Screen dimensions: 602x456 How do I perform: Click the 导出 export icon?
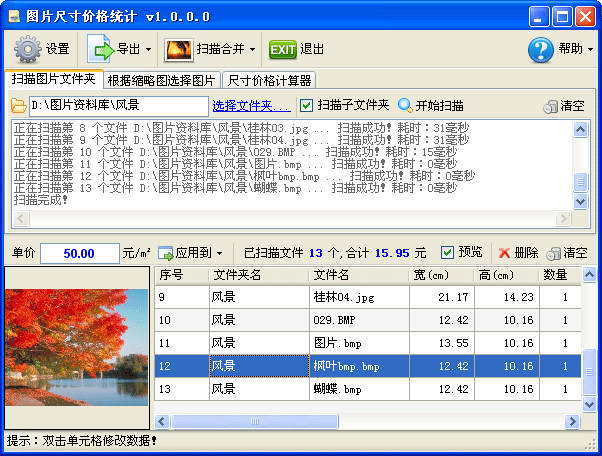coord(102,48)
